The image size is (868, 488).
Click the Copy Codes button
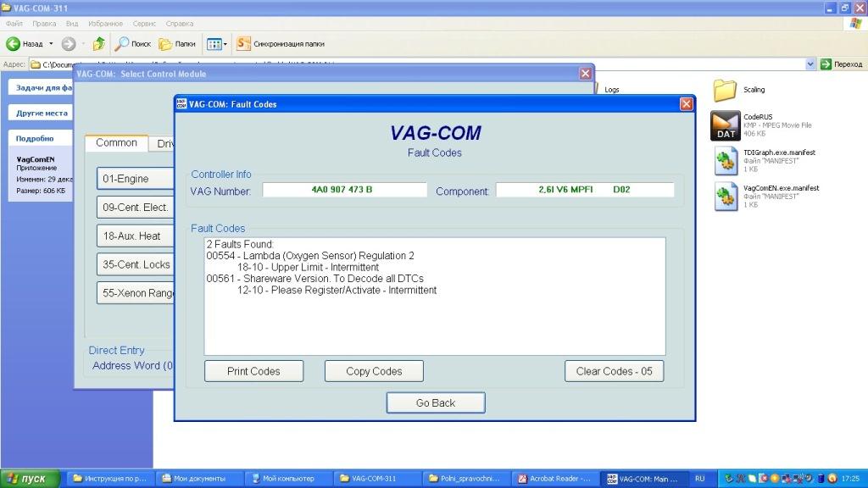[374, 371]
